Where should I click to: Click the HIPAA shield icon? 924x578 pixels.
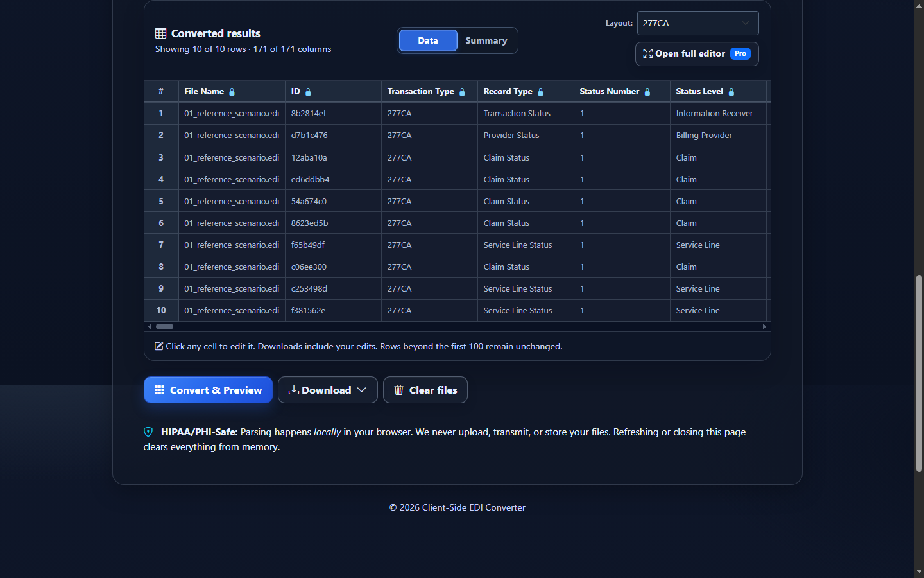click(x=148, y=432)
